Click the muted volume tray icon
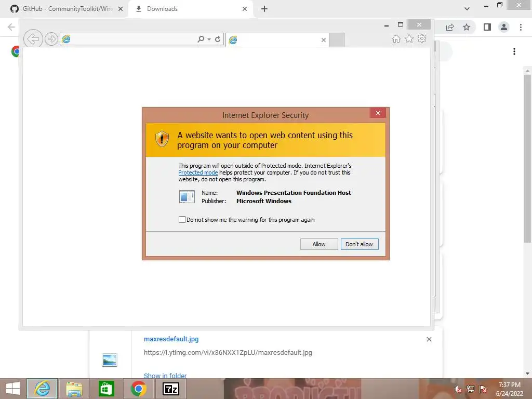The height and width of the screenshot is (399, 532). 458,389
